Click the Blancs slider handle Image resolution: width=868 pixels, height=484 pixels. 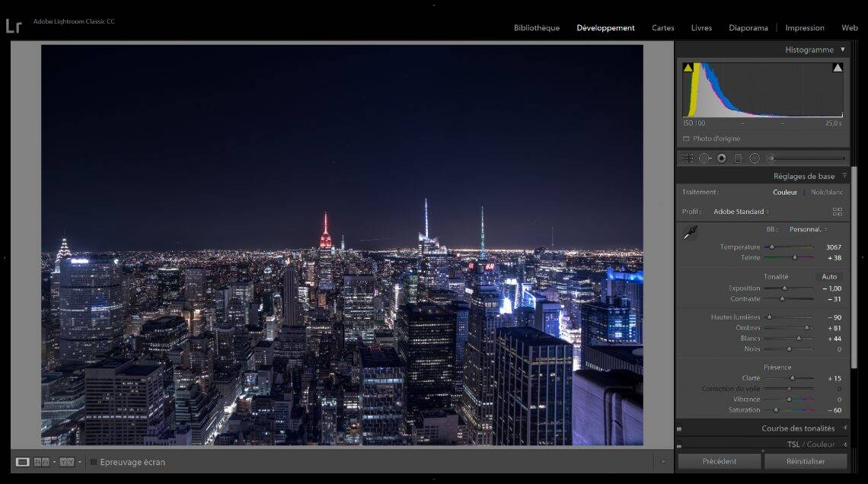pos(799,338)
